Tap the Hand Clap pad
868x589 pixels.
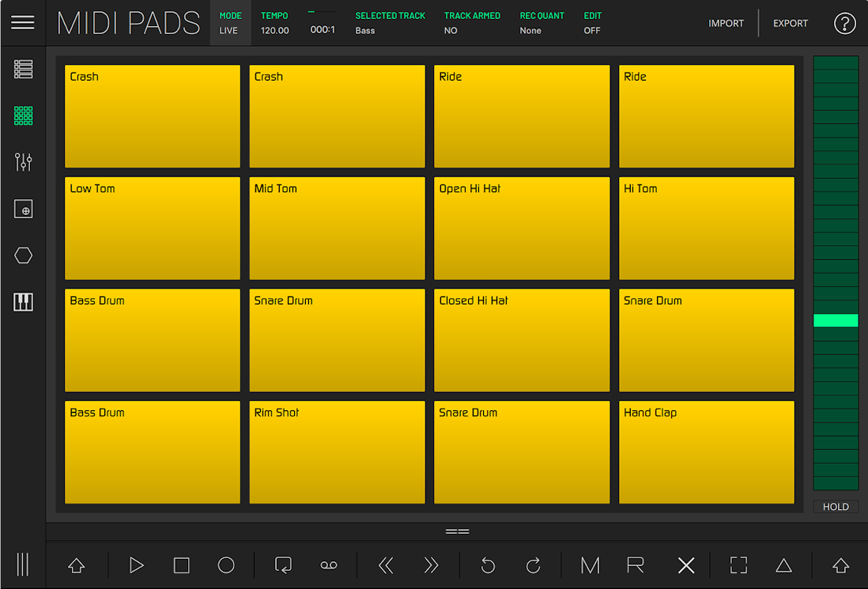point(707,451)
